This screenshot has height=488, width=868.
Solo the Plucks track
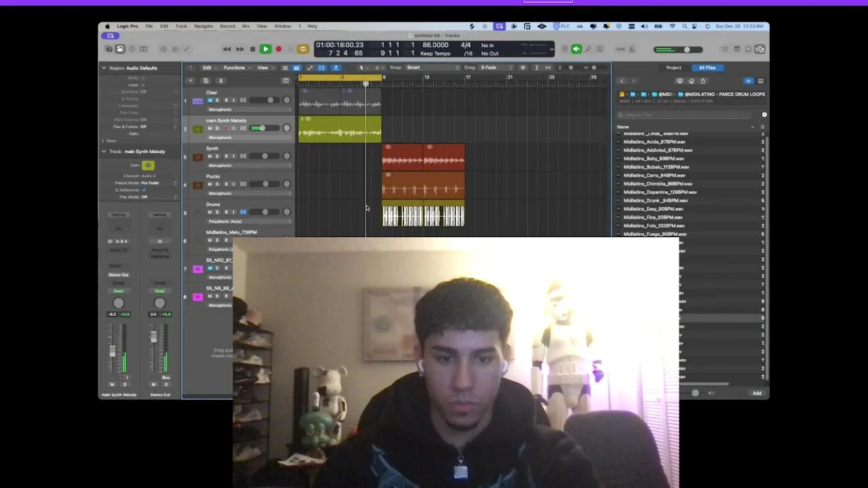[x=217, y=184]
